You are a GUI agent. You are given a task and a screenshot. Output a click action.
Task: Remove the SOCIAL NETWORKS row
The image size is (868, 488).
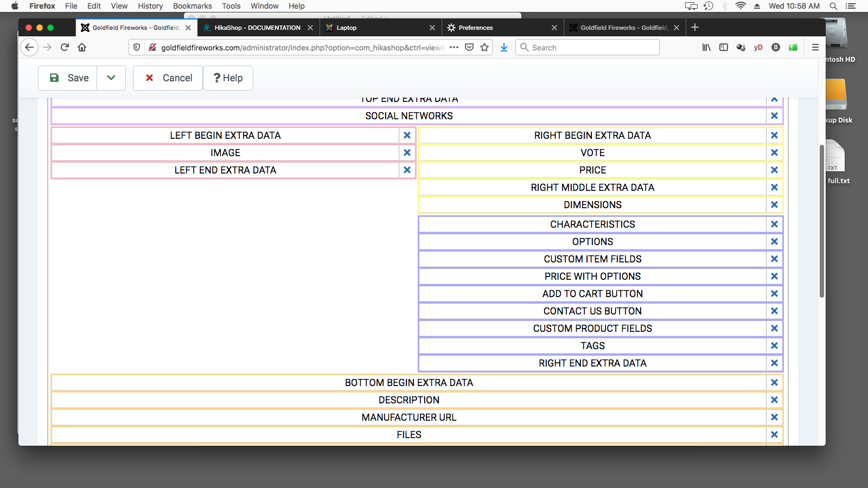click(774, 116)
